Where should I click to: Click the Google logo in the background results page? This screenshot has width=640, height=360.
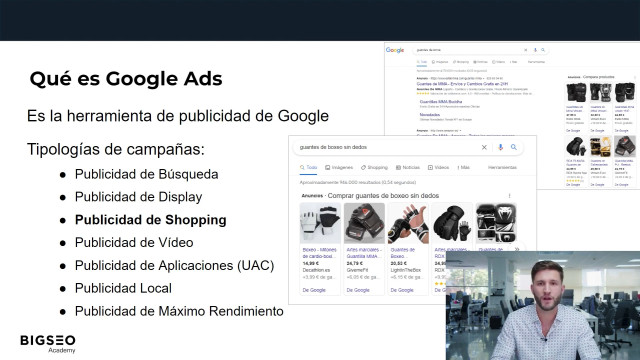(395, 50)
